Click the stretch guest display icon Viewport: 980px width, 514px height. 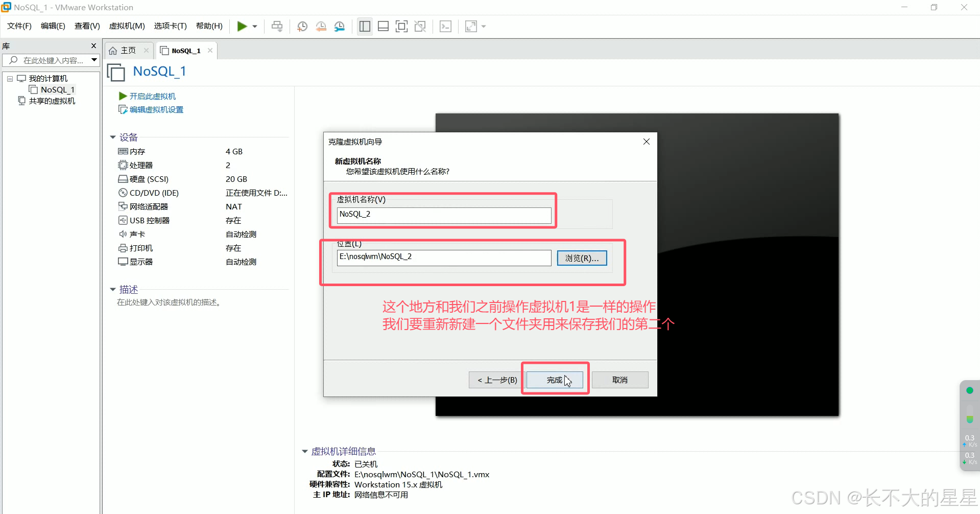click(x=471, y=26)
